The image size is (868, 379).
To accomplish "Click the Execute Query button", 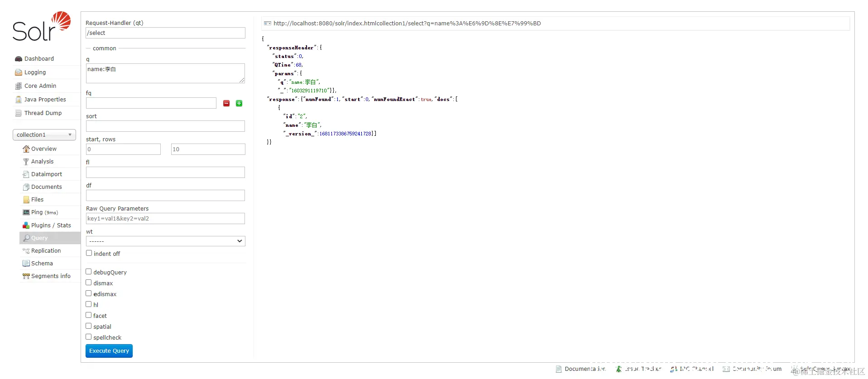I will pyautogui.click(x=109, y=351).
